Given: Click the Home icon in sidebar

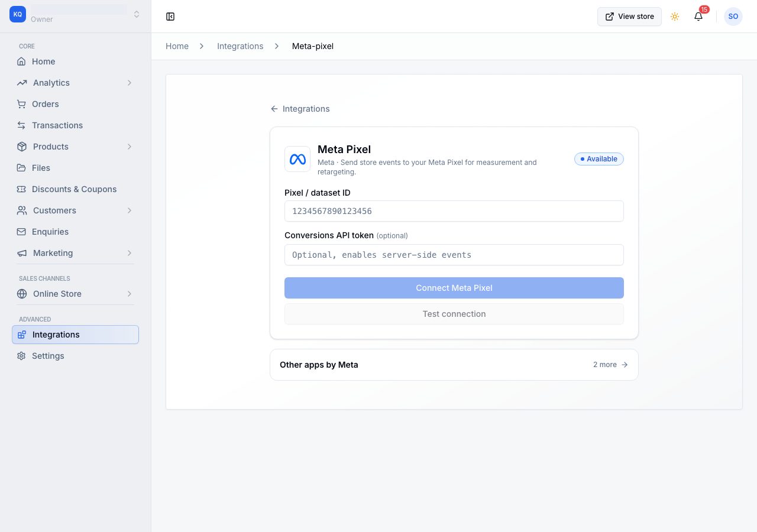Looking at the screenshot, I should tap(21, 61).
